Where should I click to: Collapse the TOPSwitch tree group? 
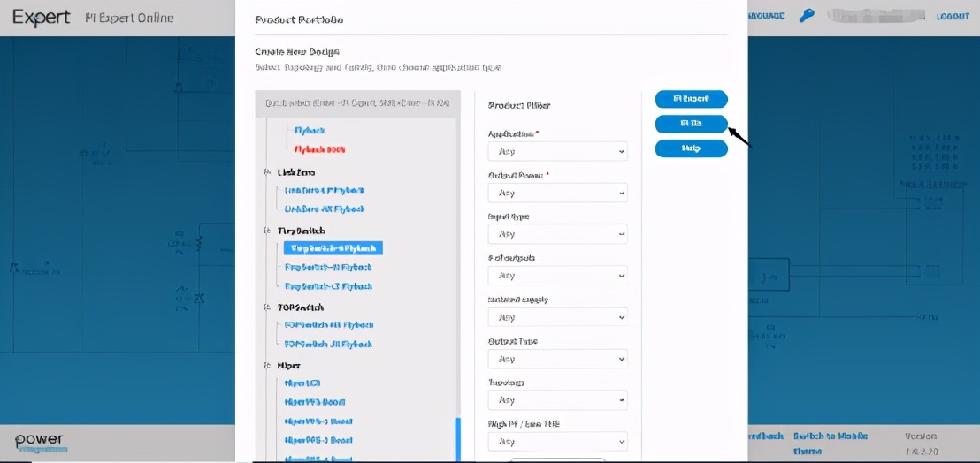click(267, 307)
